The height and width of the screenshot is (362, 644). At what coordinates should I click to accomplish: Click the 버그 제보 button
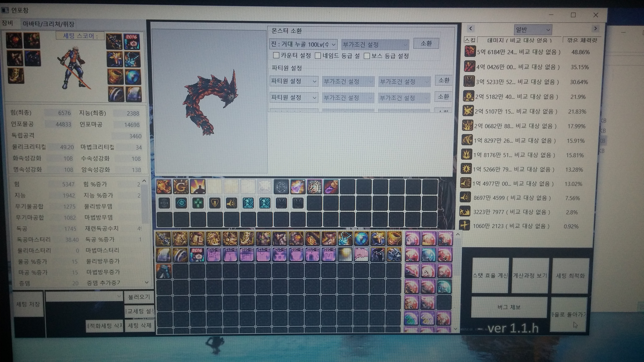[509, 307]
